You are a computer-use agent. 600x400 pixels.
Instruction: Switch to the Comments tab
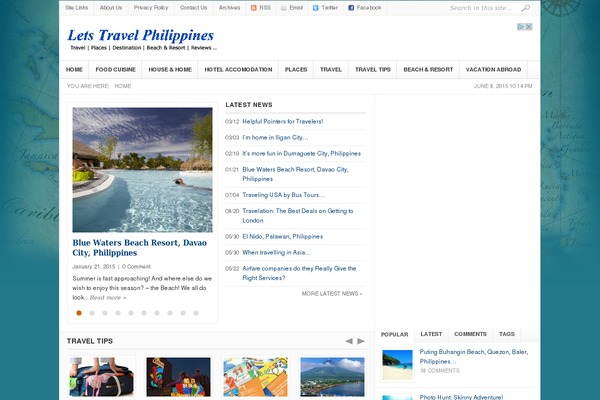point(470,334)
